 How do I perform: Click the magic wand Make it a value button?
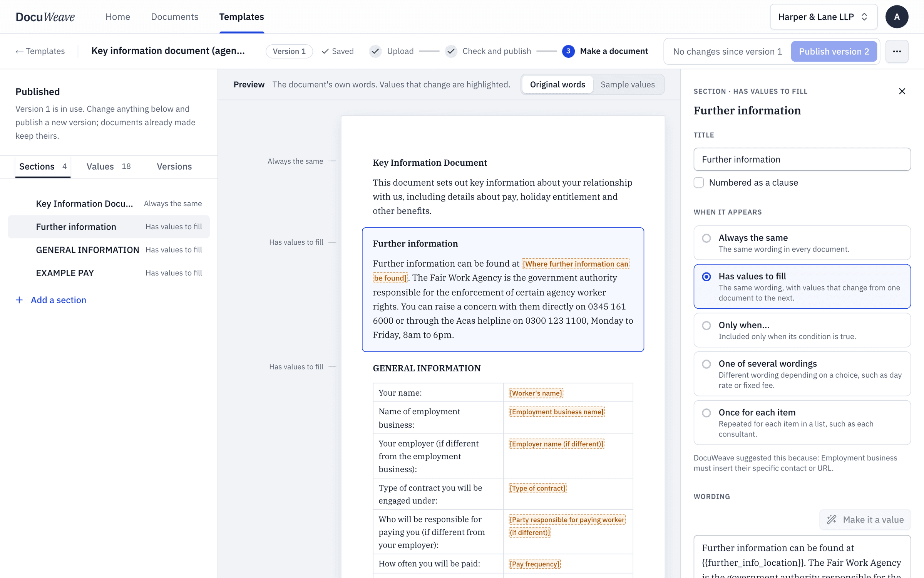click(x=865, y=519)
